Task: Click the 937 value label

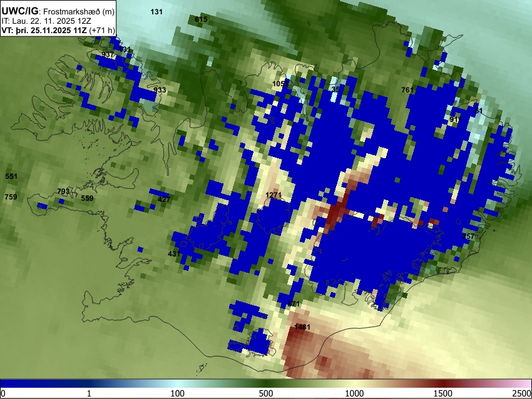Action: click(x=108, y=54)
